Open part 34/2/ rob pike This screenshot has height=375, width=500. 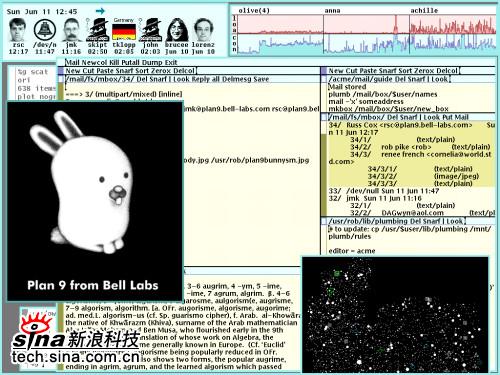[420, 147]
